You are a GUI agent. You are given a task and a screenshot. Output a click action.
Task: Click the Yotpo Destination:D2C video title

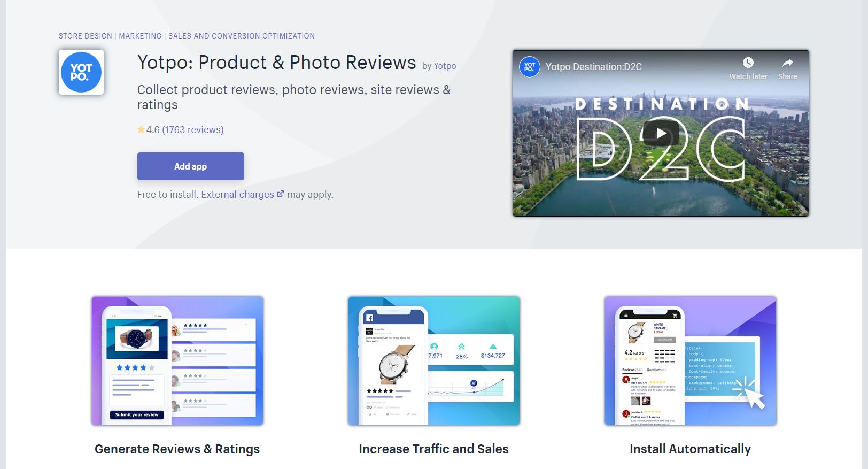594,67
